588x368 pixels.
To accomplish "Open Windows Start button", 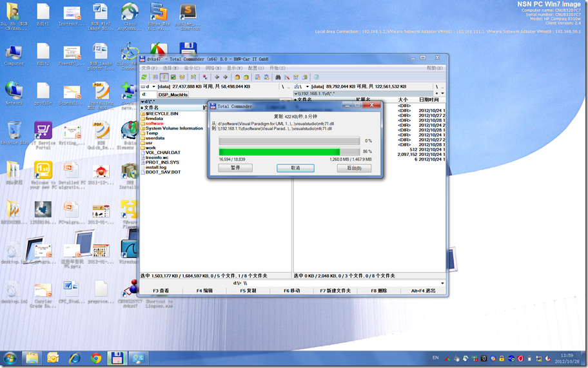I will coord(10,358).
